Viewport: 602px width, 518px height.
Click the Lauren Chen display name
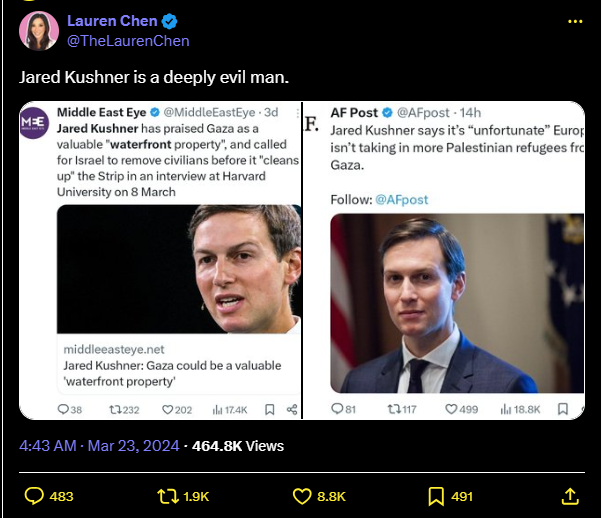(112, 21)
